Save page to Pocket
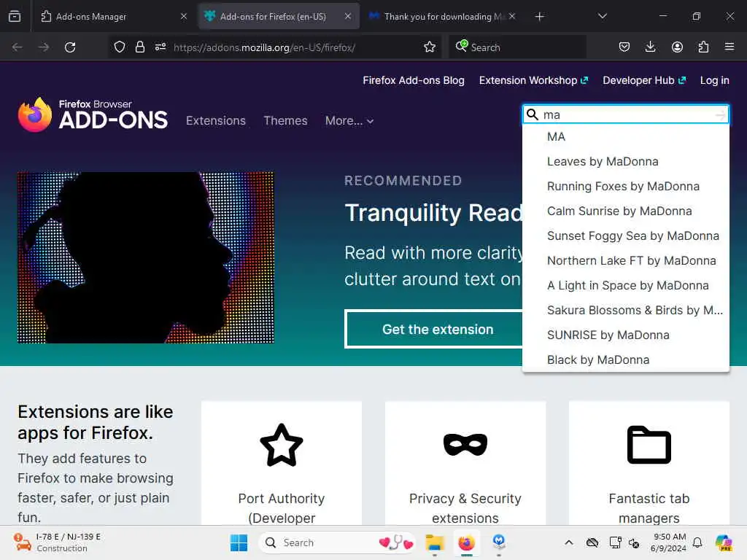The width and height of the screenshot is (747, 560). coord(624,47)
